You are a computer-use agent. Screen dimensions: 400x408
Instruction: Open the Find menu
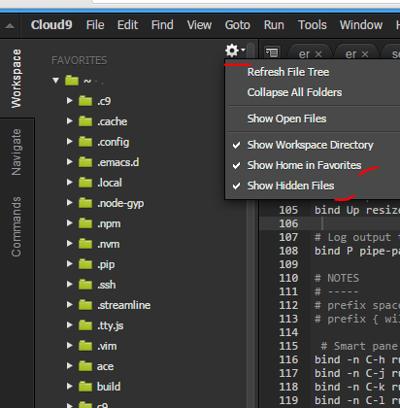tap(162, 25)
